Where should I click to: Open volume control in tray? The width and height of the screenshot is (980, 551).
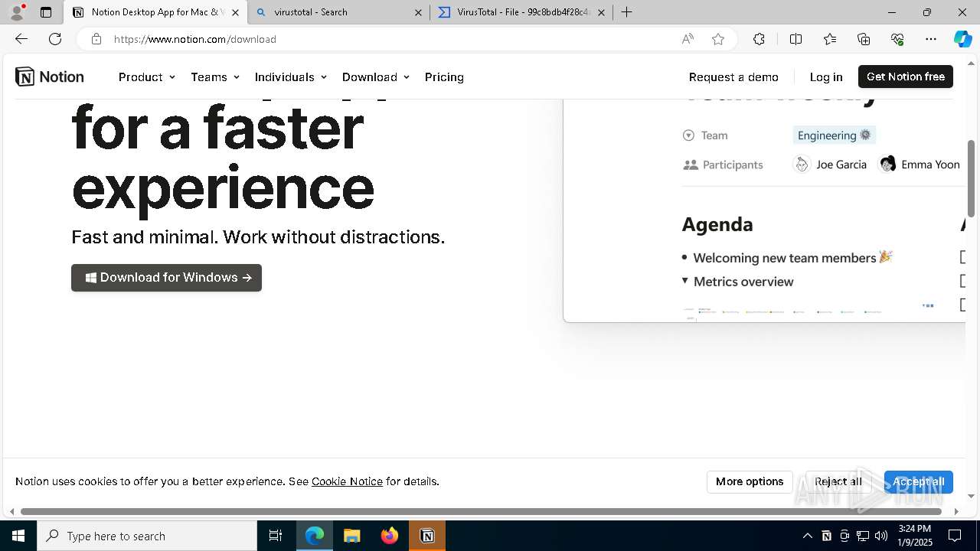pyautogui.click(x=881, y=536)
